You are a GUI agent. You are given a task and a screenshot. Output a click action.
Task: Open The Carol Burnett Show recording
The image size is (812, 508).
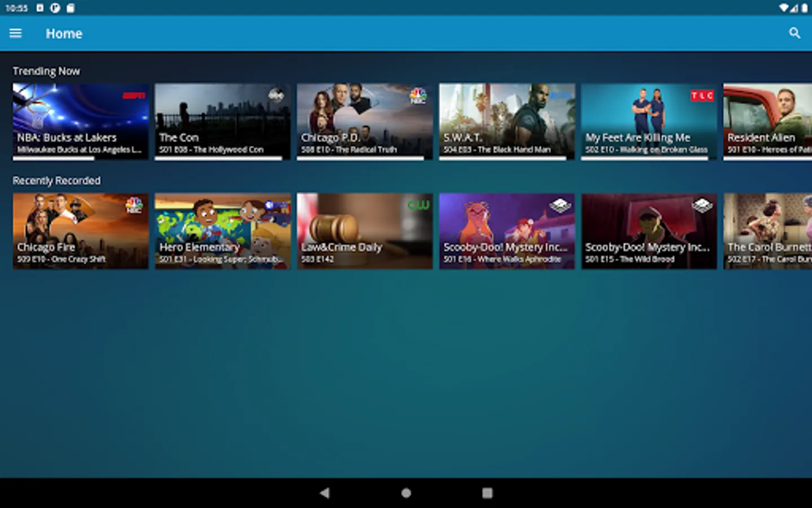[767, 231]
